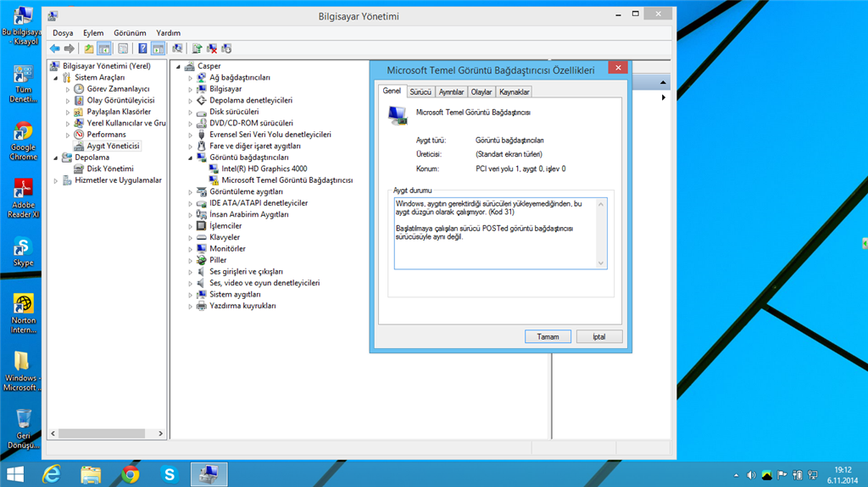
Task: Click the Uninstall device red X icon
Action: (x=211, y=49)
